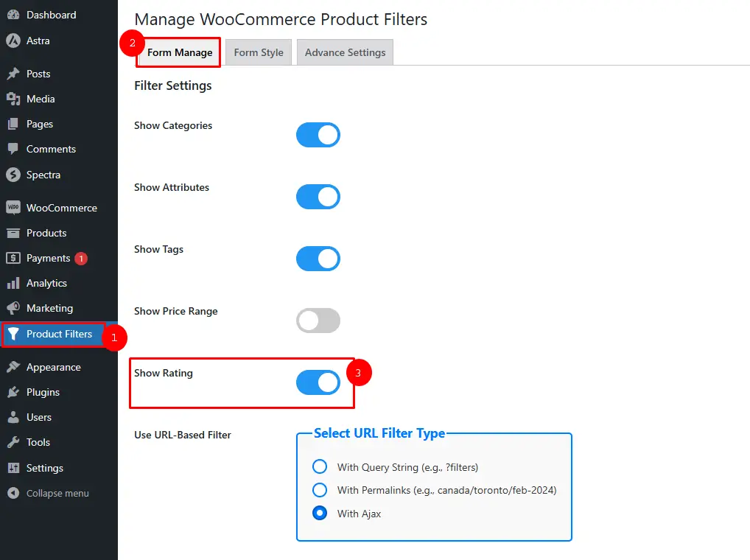Click the Astra logo icon
This screenshot has height=560, width=750.
(13, 41)
